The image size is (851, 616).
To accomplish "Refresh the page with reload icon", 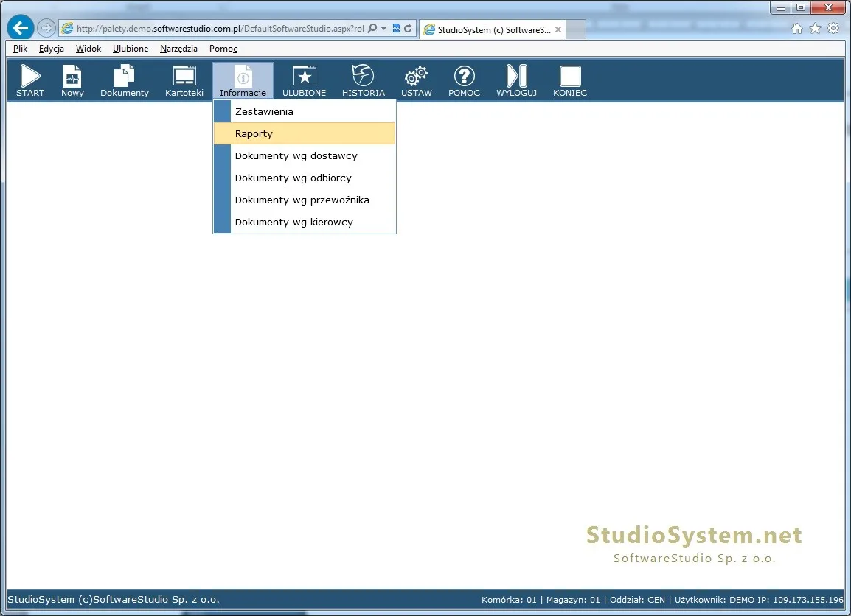I will [x=408, y=28].
